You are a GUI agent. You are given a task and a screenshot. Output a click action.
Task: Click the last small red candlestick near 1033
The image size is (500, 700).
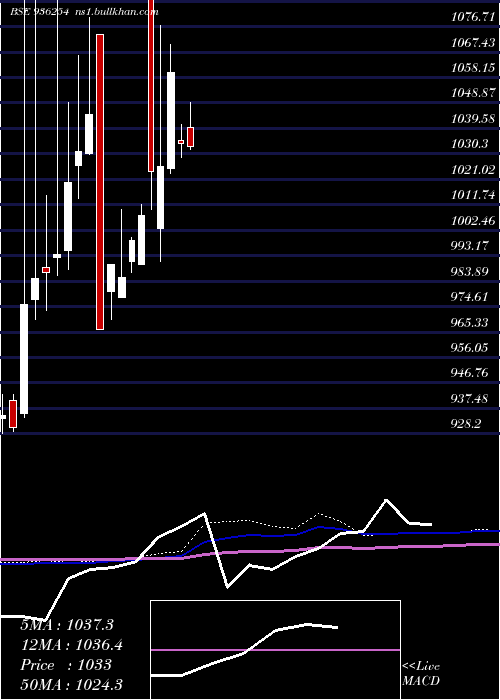click(x=191, y=137)
